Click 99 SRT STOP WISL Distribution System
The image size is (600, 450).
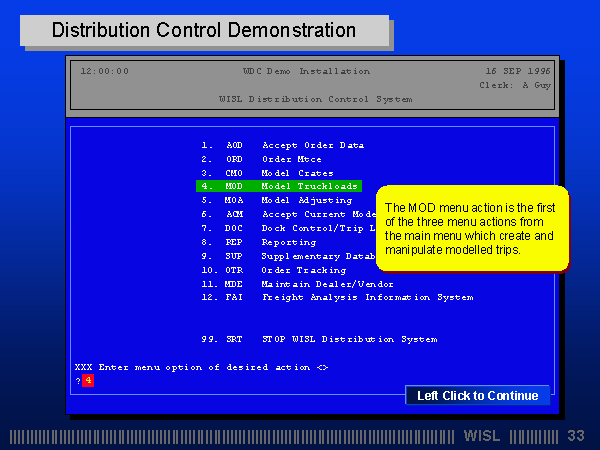319,339
